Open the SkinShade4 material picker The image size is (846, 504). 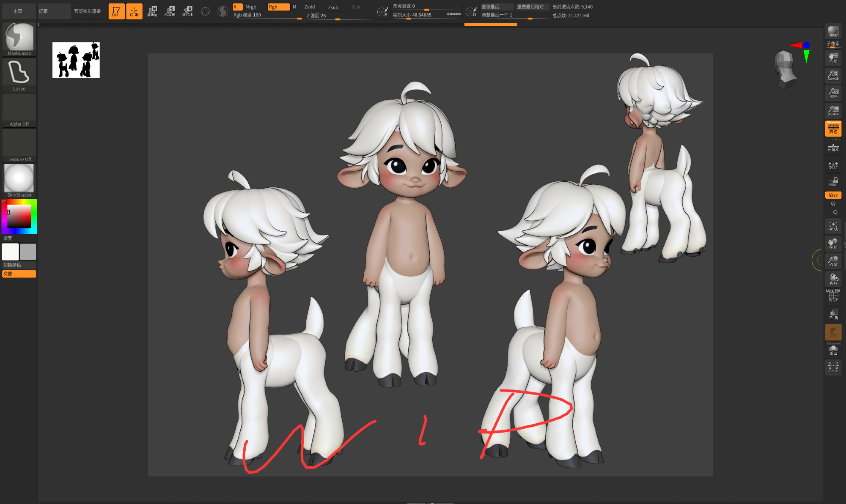tap(19, 181)
